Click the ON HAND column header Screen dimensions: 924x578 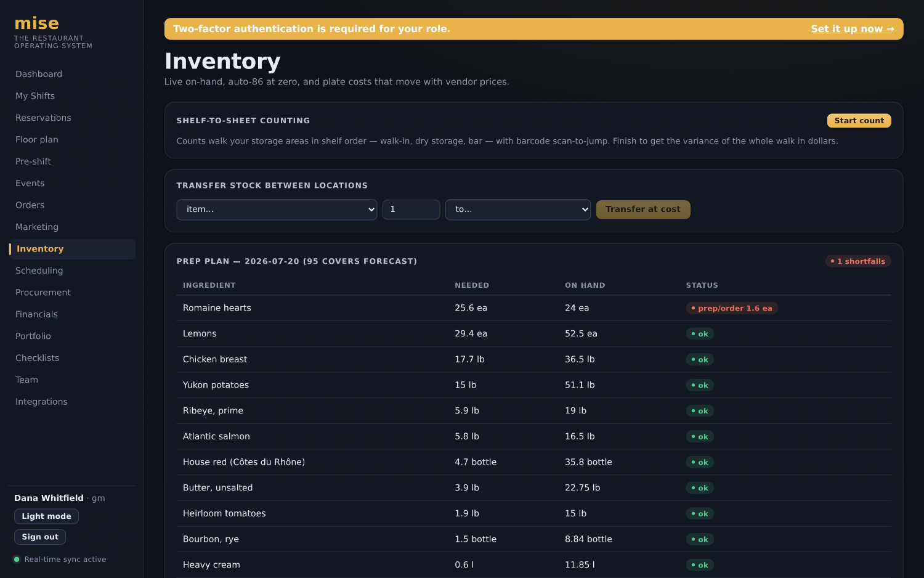pos(585,285)
